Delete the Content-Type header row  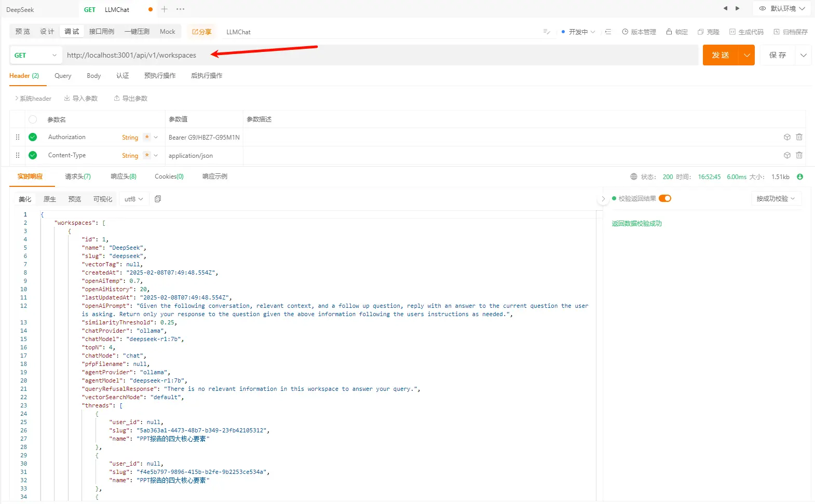(799, 155)
